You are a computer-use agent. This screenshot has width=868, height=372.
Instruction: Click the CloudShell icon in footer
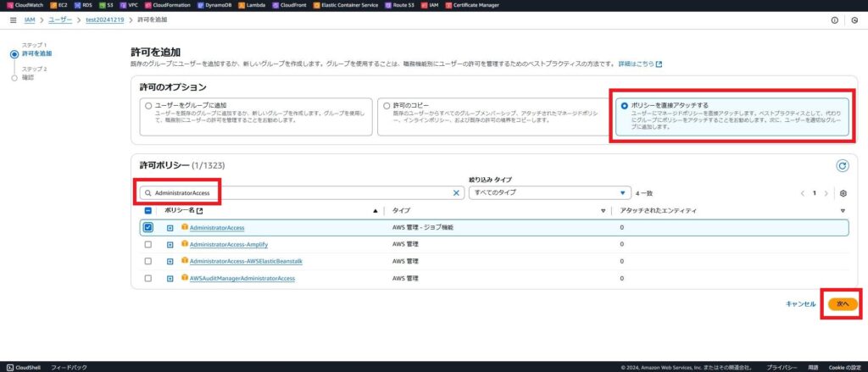coord(9,367)
